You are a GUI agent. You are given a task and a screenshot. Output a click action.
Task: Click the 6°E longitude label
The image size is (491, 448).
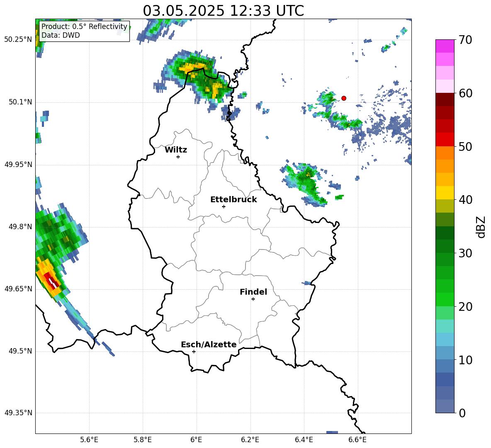(x=196, y=440)
